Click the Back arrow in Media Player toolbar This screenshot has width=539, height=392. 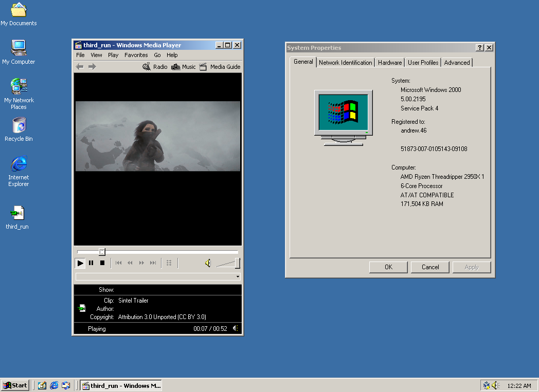pos(80,67)
